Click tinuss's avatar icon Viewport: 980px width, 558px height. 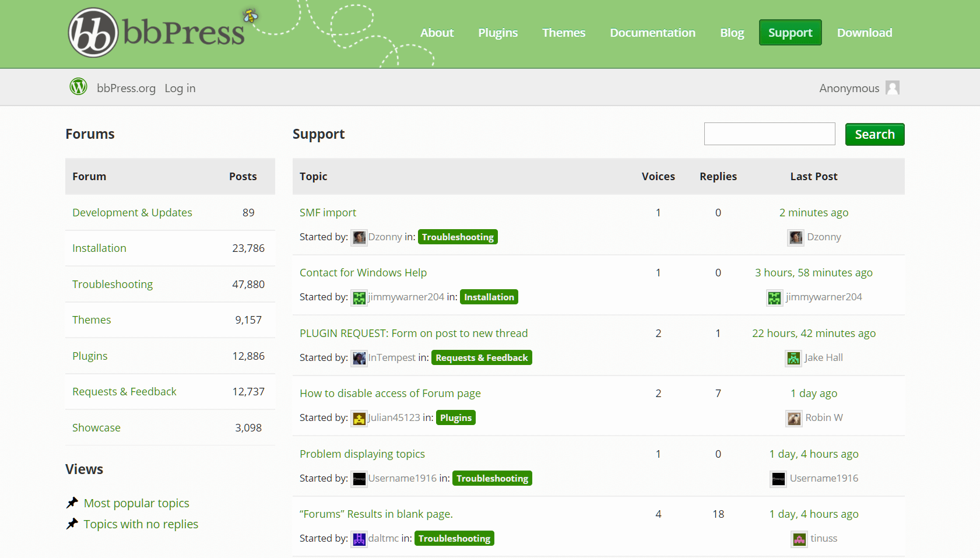[x=799, y=539]
